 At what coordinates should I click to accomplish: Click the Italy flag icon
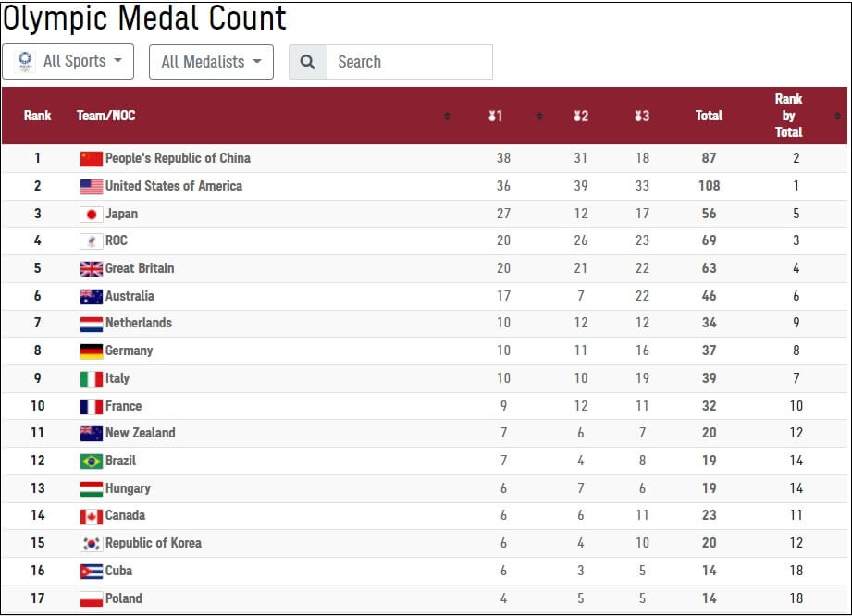coord(92,378)
